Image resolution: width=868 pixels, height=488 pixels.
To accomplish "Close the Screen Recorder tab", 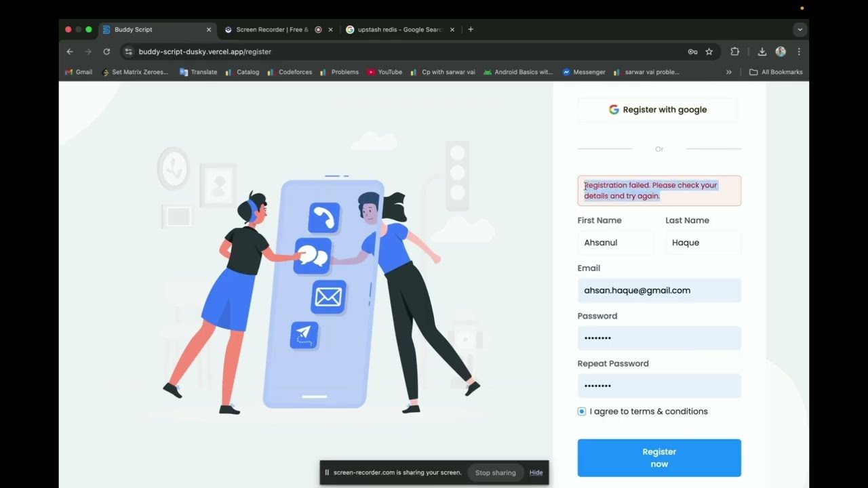I will tap(330, 30).
